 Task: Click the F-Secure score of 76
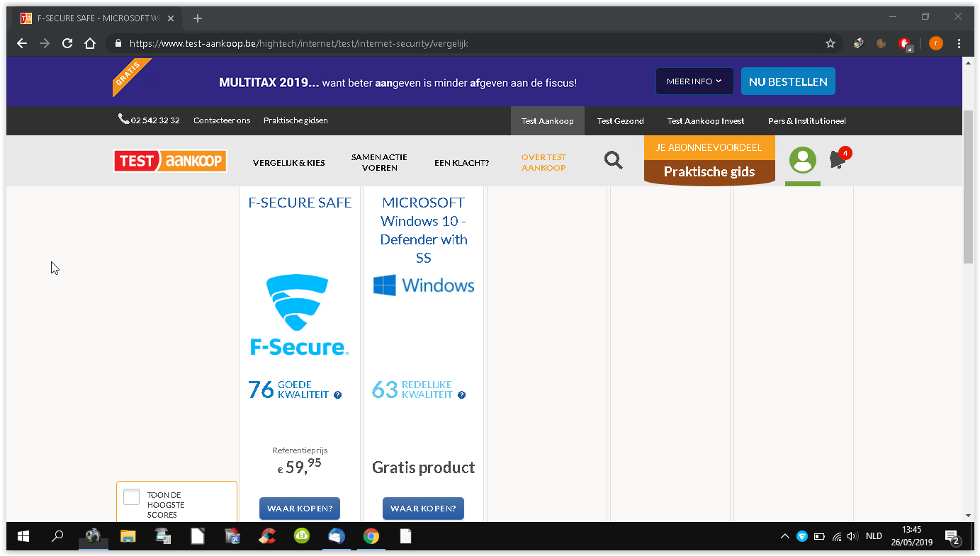261,390
